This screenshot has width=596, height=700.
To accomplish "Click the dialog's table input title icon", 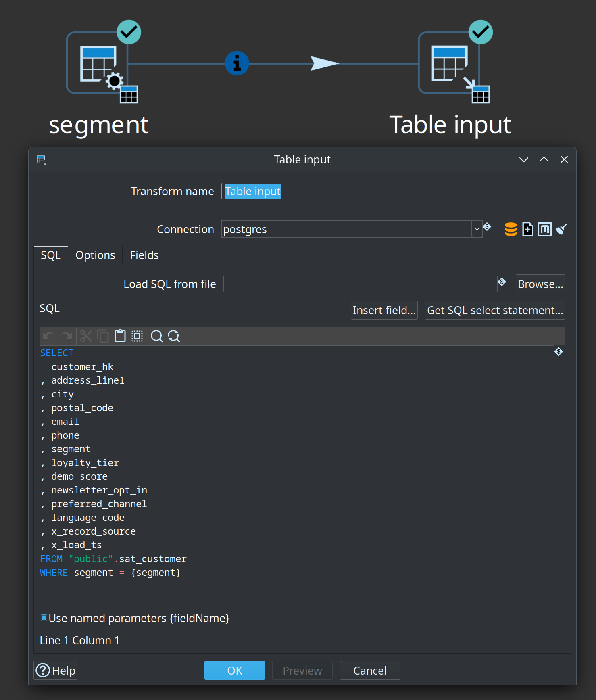I will tap(42, 160).
